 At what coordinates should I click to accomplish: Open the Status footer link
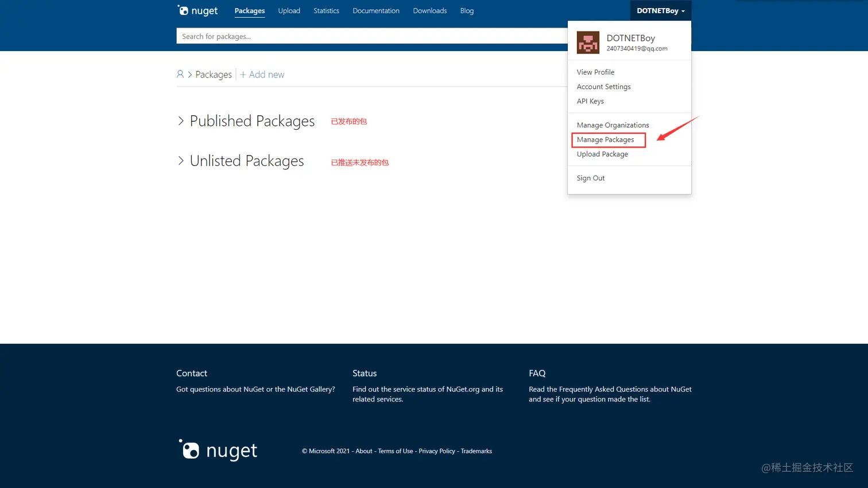[365, 373]
